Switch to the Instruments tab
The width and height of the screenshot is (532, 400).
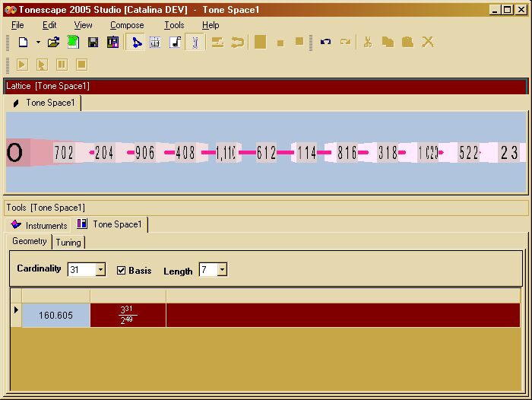point(39,225)
